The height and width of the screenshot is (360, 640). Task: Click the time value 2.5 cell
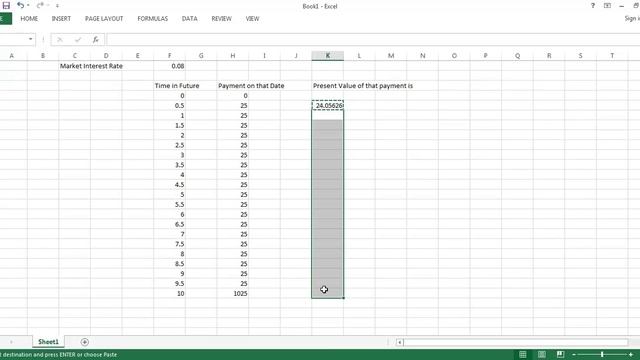pos(169,145)
